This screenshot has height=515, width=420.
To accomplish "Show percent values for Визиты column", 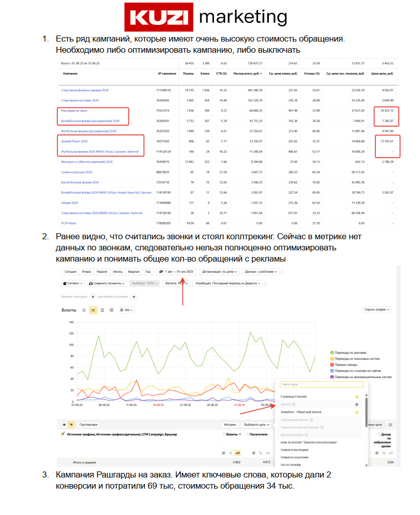I will click(x=231, y=453).
